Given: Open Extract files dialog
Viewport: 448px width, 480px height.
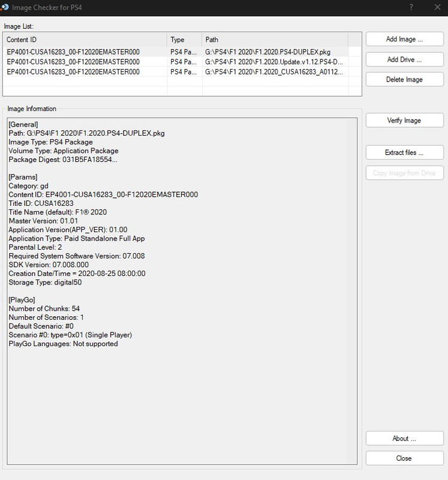Looking at the screenshot, I should (405, 152).
